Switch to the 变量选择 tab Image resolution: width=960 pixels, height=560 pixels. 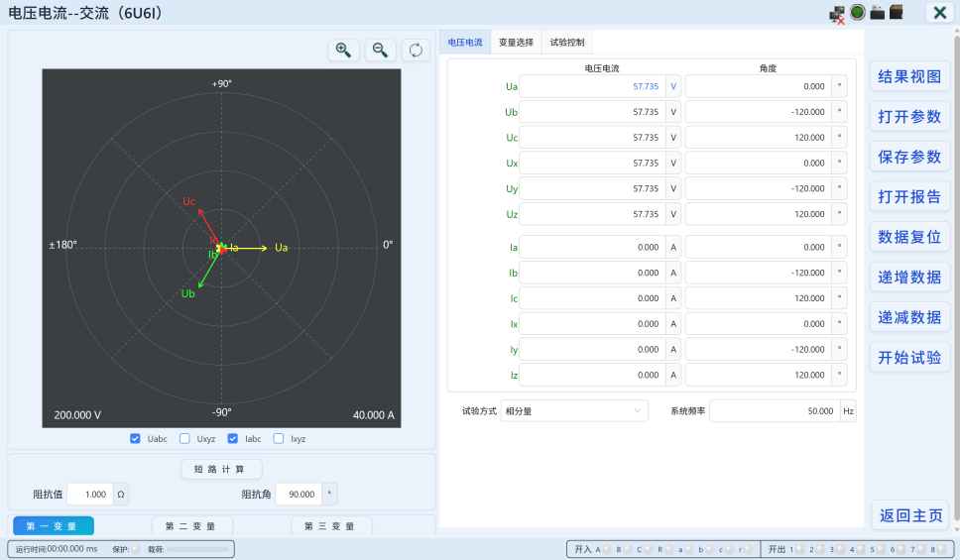pyautogui.click(x=516, y=43)
